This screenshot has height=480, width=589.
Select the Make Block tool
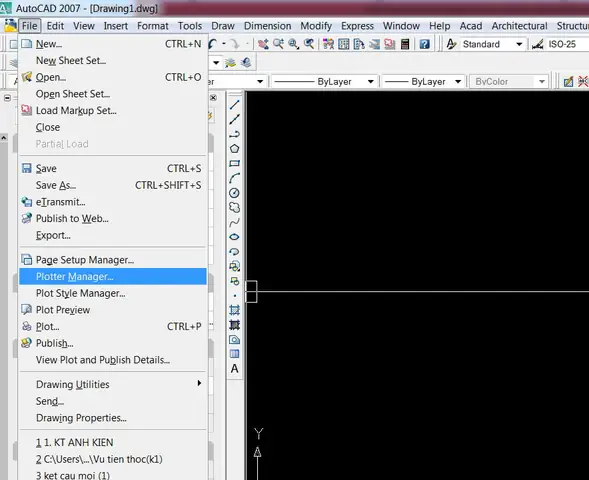tap(234, 281)
